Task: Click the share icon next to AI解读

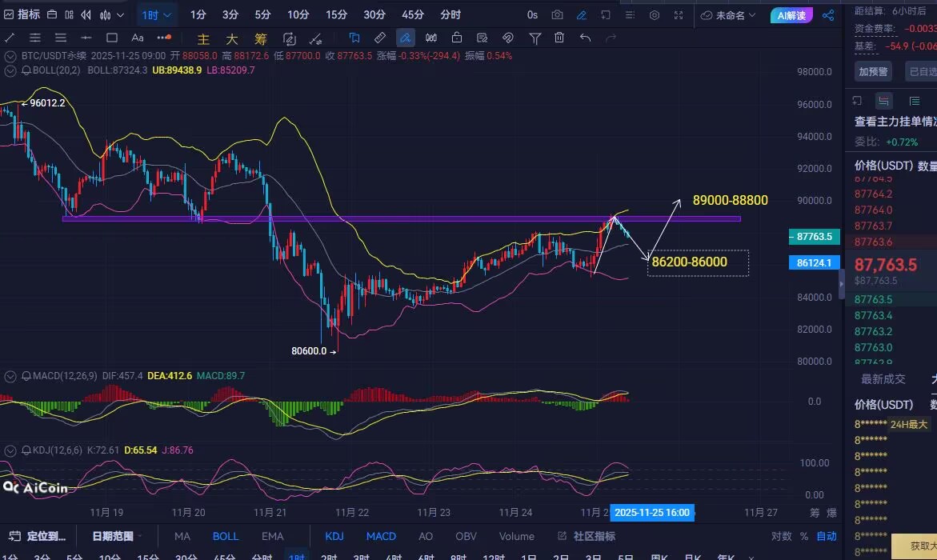Action: pyautogui.click(x=828, y=15)
